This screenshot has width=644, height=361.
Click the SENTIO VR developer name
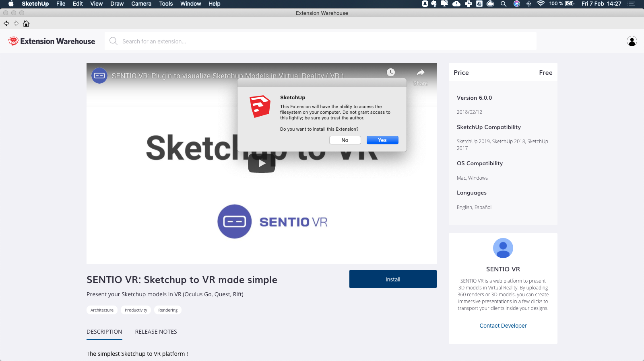pos(503,269)
